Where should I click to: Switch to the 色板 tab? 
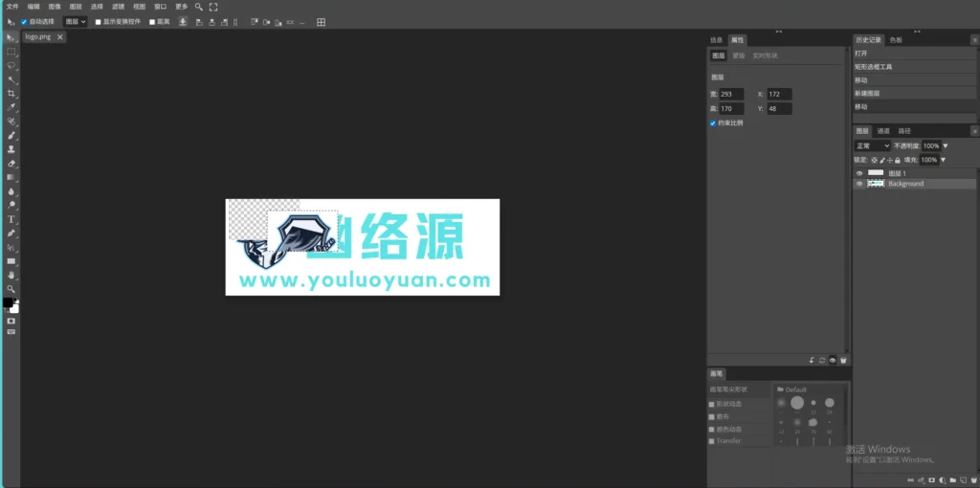(x=896, y=40)
